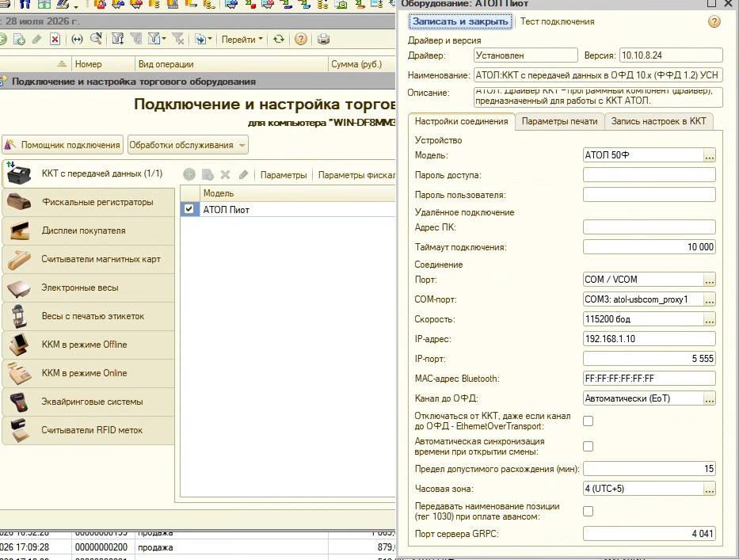Click the Предел допустимого расхождения field 15
The image size is (739, 560).
649,469
